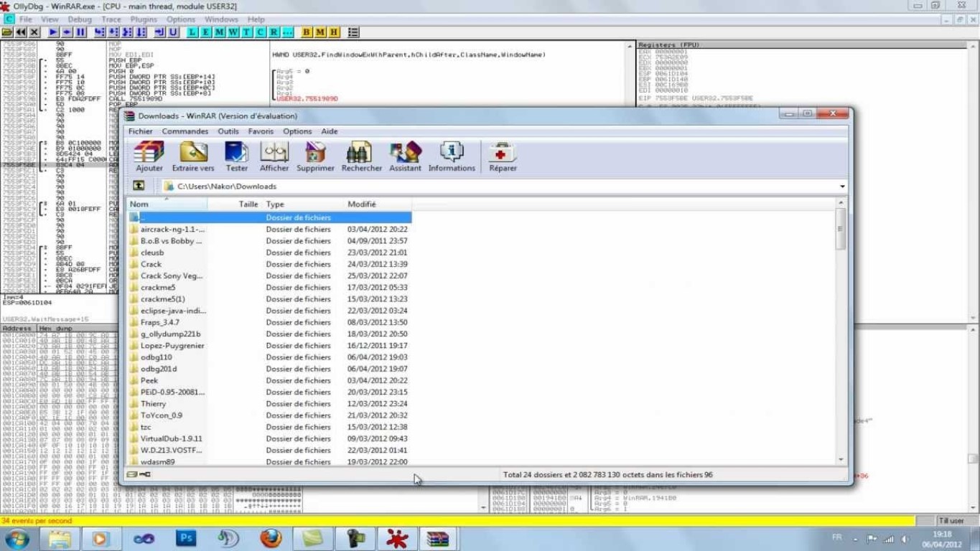
Task: Open the Assistant wizard icon
Action: pyautogui.click(x=405, y=156)
